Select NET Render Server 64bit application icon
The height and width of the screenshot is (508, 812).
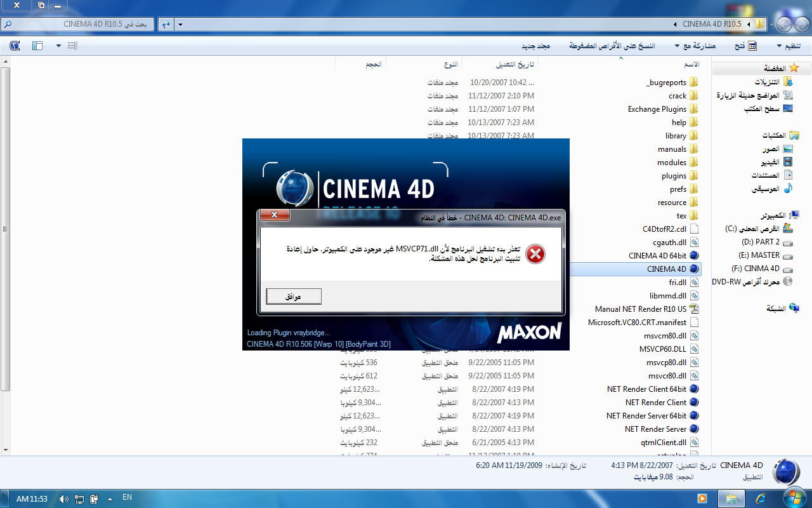(x=693, y=416)
